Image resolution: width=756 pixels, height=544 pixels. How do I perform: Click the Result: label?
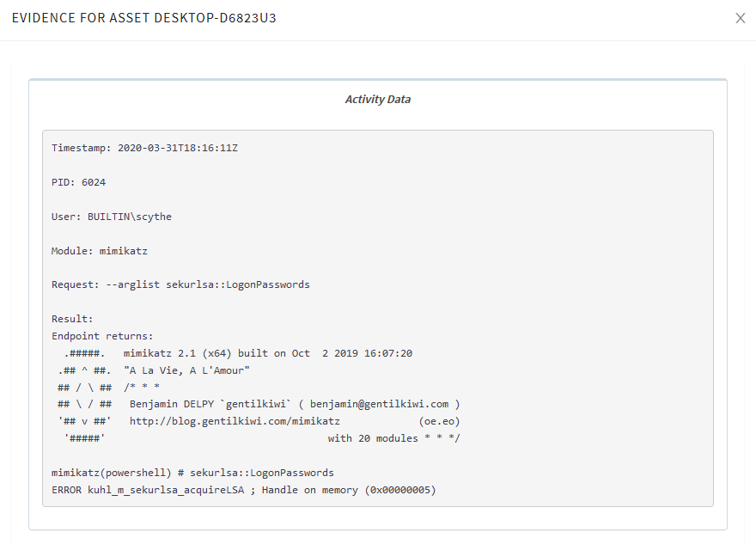[72, 319]
